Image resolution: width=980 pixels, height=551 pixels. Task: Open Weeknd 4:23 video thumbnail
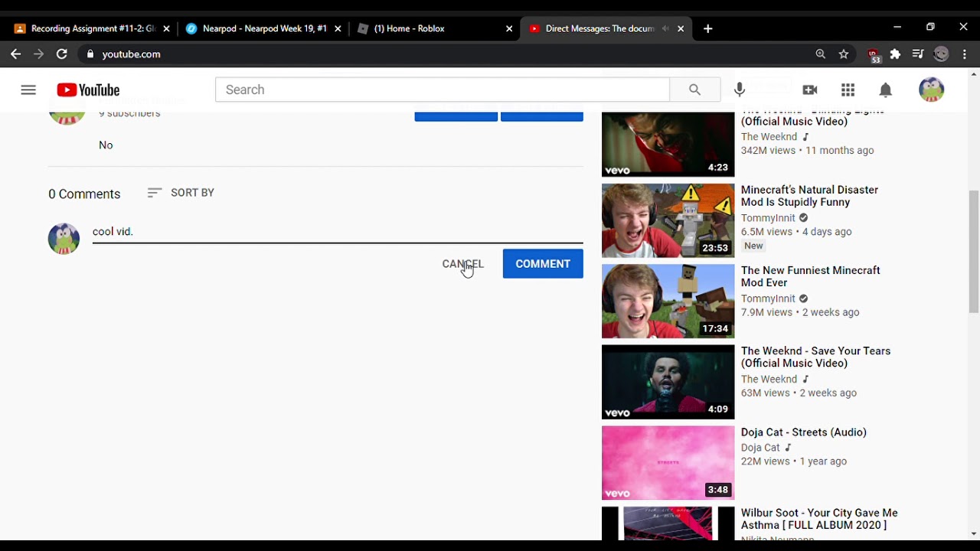pyautogui.click(x=668, y=145)
